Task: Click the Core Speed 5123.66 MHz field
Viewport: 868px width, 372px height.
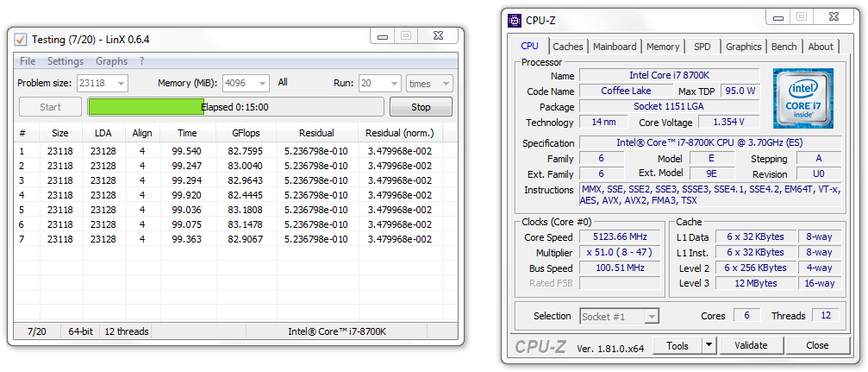Action: click(620, 236)
